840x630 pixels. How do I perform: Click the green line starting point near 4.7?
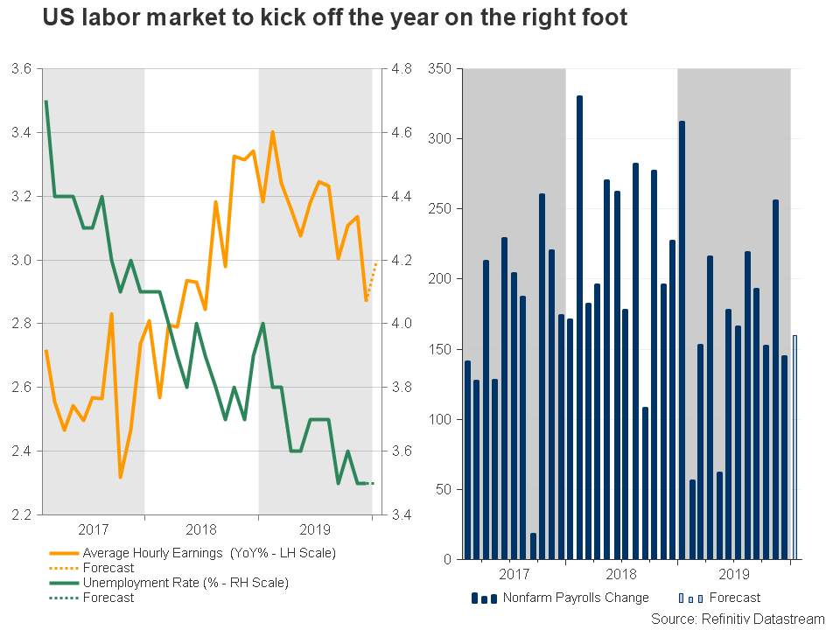(x=46, y=101)
